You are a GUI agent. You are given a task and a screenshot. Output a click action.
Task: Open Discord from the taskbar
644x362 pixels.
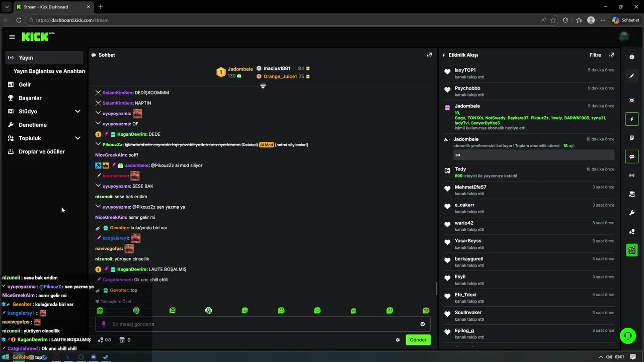tap(93, 357)
